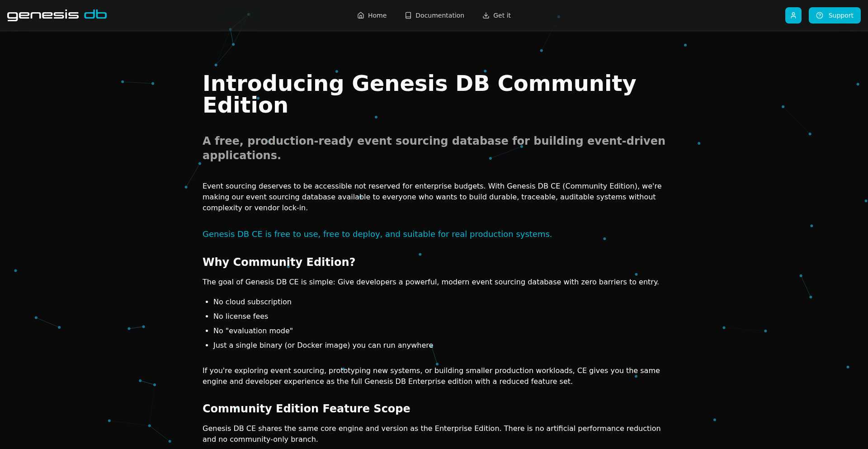Click the Support button
This screenshot has height=449, width=868.
pos(835,15)
